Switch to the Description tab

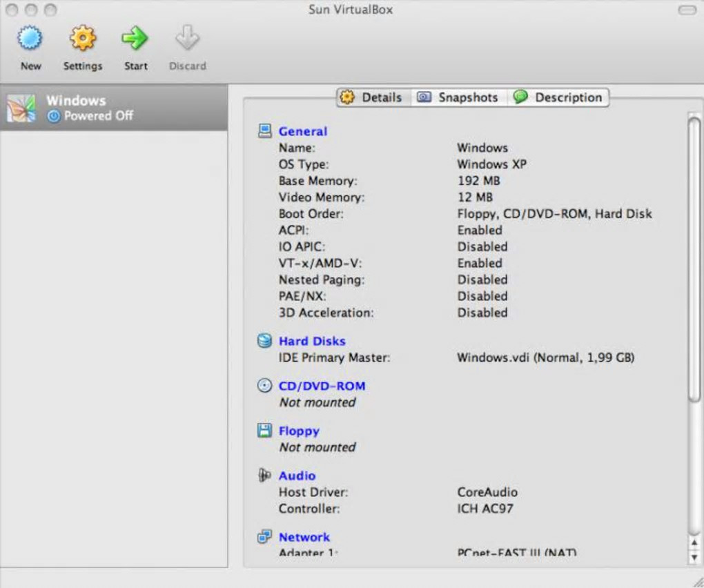click(558, 97)
